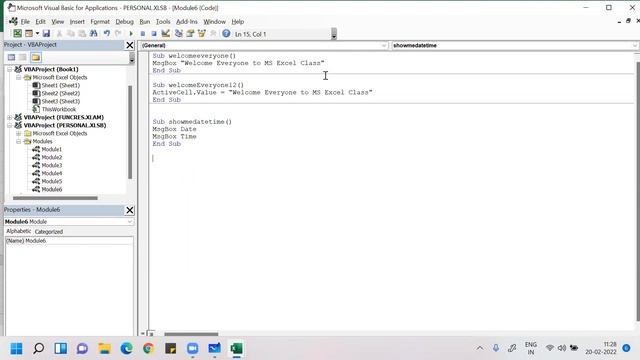
Task: Click the Break (pause) toolbar icon
Action: pyautogui.click(x=142, y=34)
